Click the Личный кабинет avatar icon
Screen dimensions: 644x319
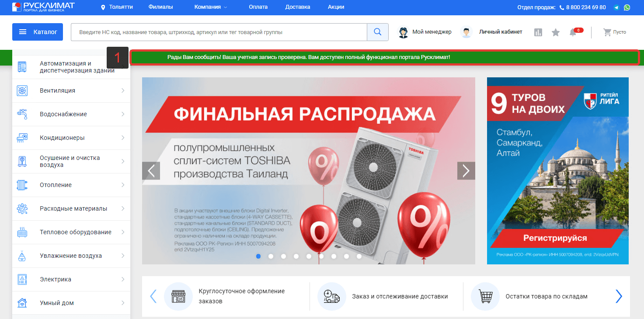click(466, 32)
